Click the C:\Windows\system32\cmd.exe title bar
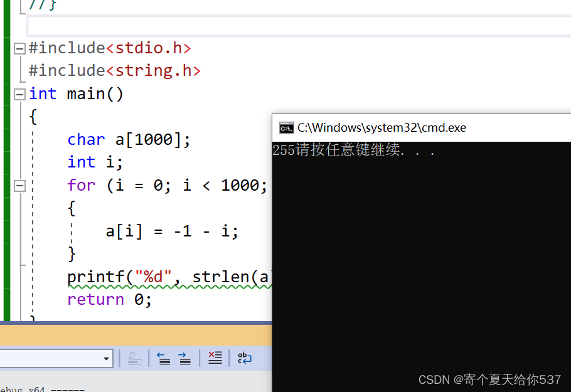Screen dimensions: 571x392 (x=421, y=128)
